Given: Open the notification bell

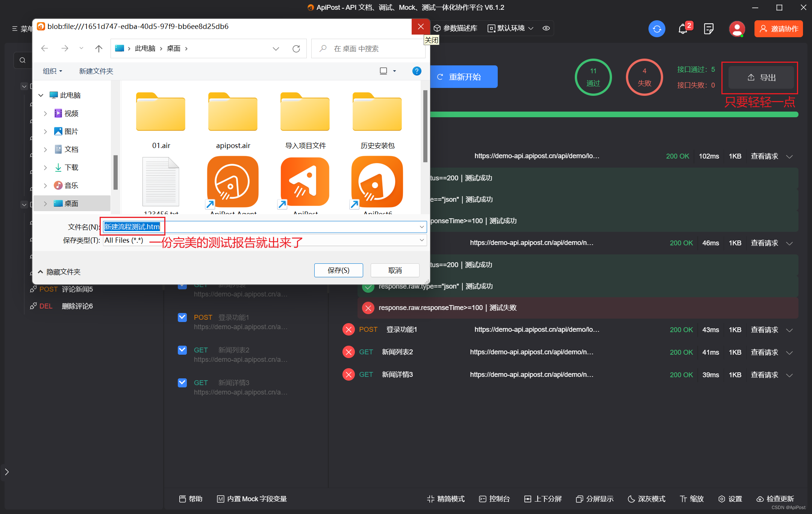Looking at the screenshot, I should [x=683, y=29].
